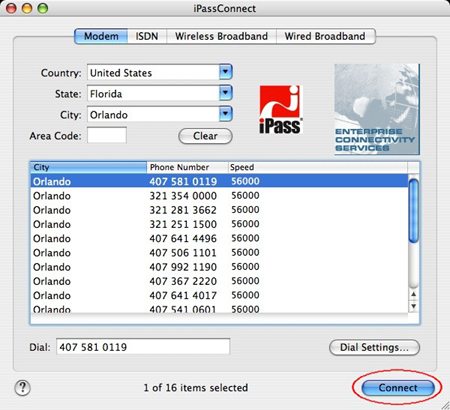Screen dimensions: 450x410
Task: Click the list scroll up arrow
Action: pyautogui.click(x=414, y=294)
